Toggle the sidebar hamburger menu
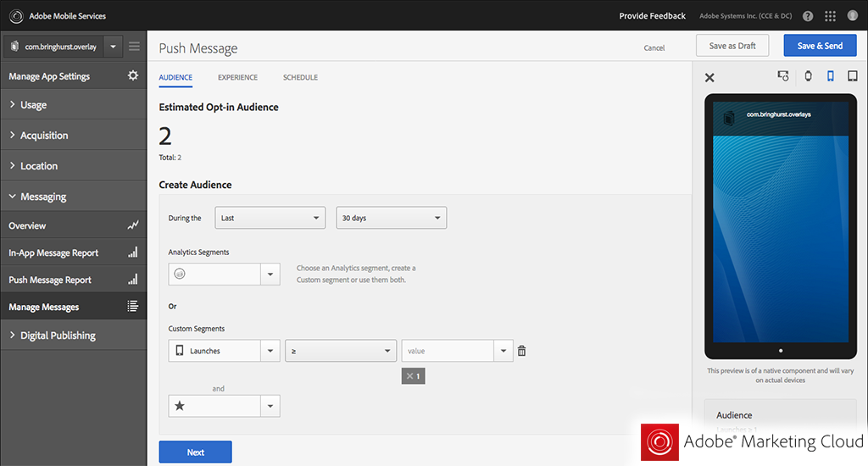Viewport: 868px width, 466px height. pyautogui.click(x=135, y=46)
